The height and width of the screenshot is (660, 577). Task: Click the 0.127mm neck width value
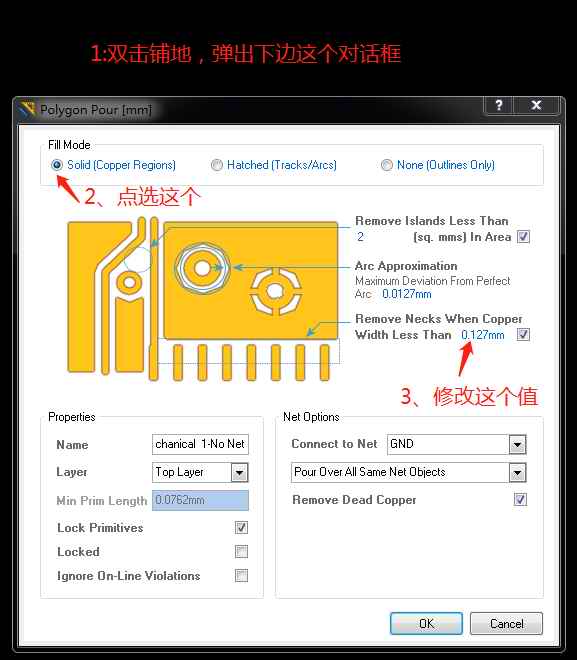(483, 335)
